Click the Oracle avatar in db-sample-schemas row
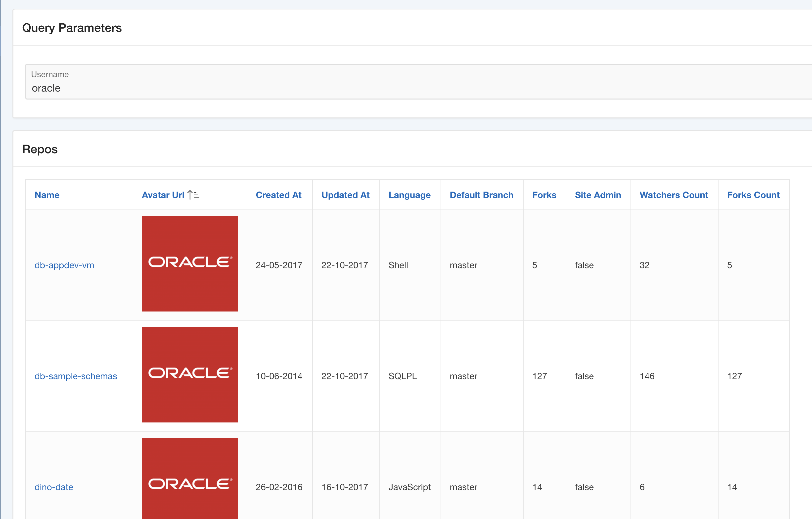Image resolution: width=812 pixels, height=519 pixels. coord(190,374)
